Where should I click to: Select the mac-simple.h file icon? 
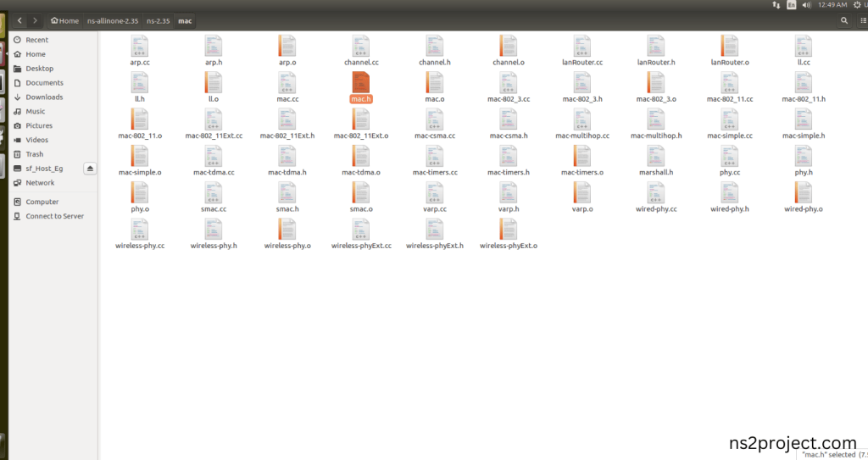point(804,119)
